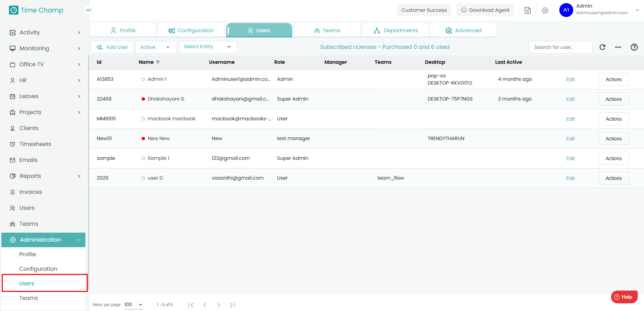Open the Select Entity dropdown
Image resolution: width=644 pixels, height=311 pixels.
[x=208, y=47]
